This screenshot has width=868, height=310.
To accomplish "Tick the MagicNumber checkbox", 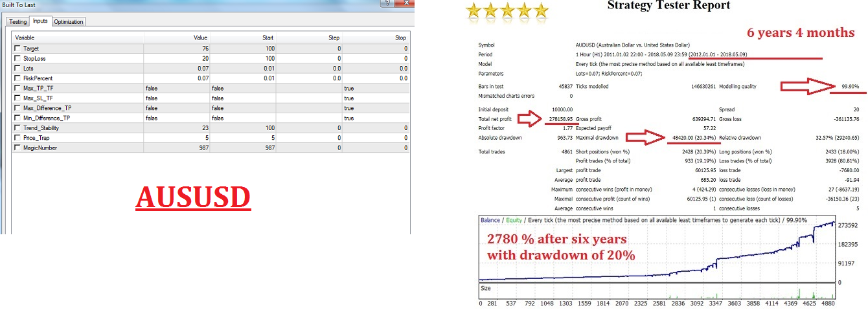I will pyautogui.click(x=17, y=148).
